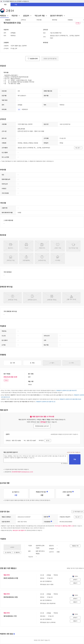Click 요약보기 for first related job
Viewport: 84px width, 644px height.
75,580
